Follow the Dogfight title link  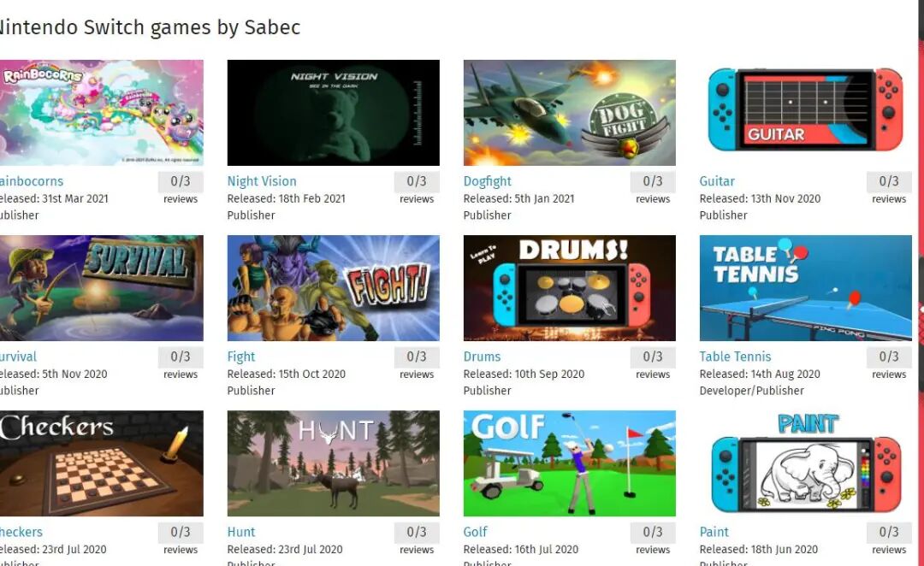tap(488, 181)
